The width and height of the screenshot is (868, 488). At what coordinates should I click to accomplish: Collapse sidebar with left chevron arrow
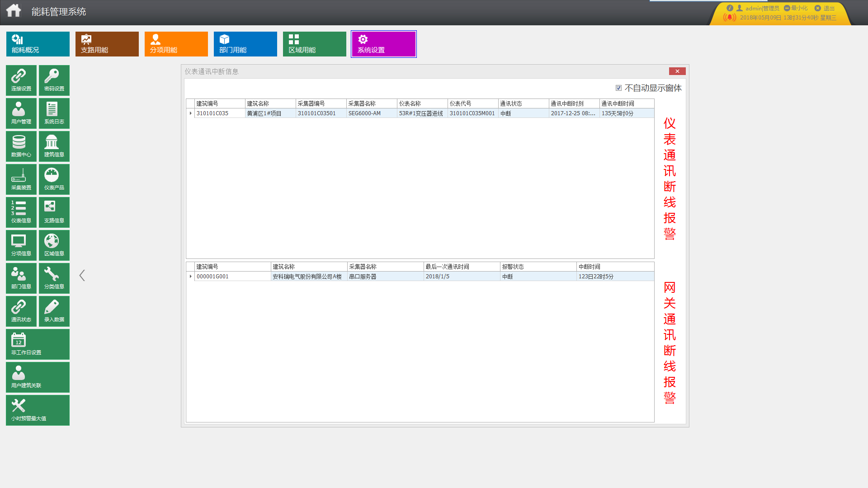(82, 275)
